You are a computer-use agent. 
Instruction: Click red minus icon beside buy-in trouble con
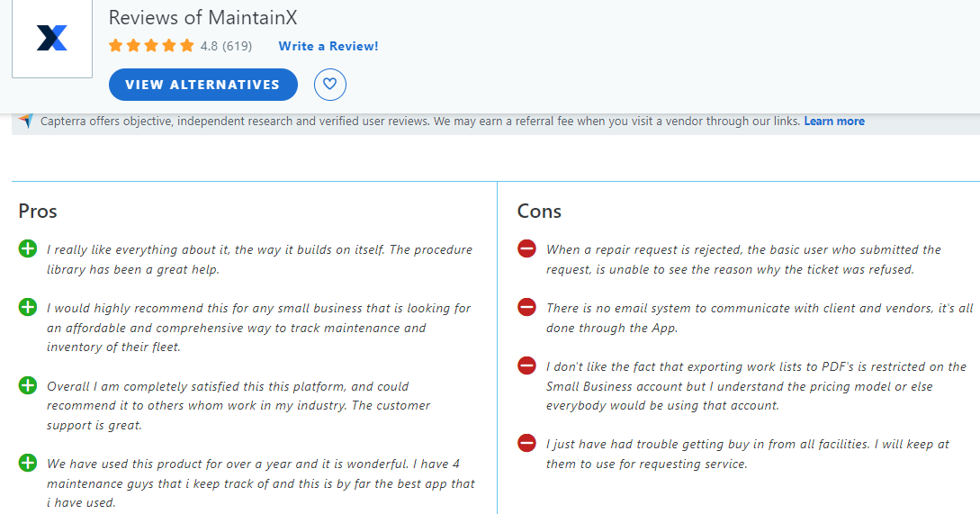[526, 444]
